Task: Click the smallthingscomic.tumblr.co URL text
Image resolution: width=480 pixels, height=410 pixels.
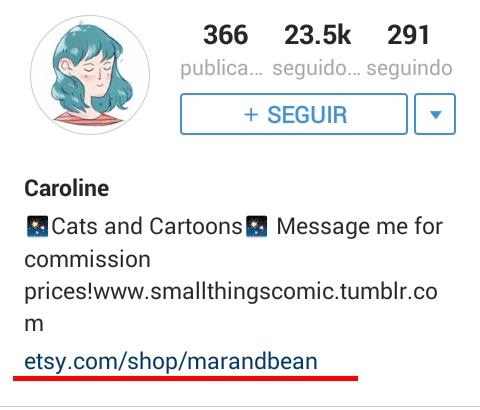Action: click(x=266, y=291)
